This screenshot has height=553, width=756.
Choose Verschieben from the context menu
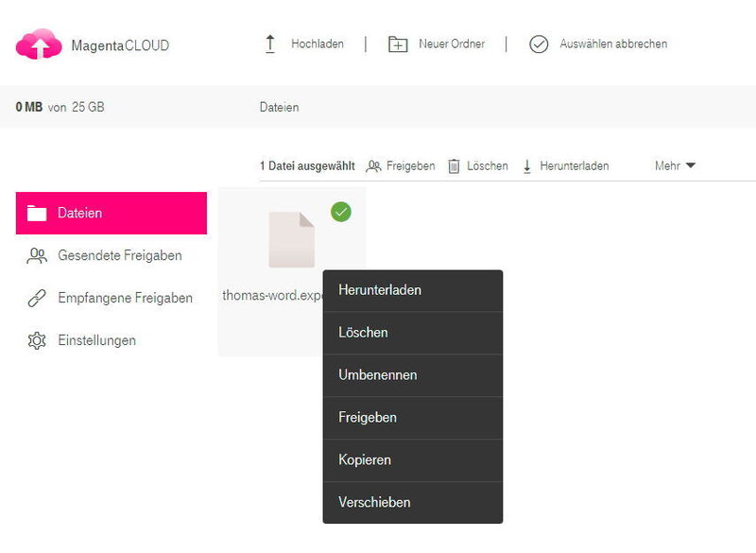(376, 502)
